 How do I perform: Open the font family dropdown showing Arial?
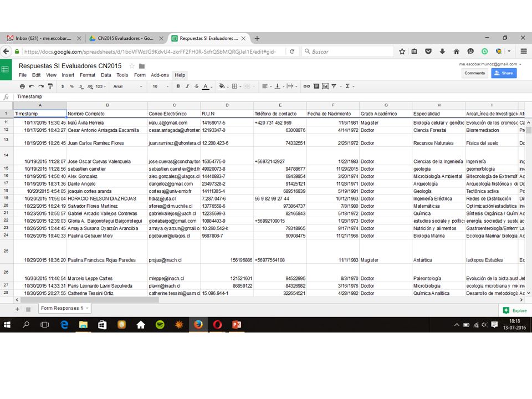coord(128,86)
